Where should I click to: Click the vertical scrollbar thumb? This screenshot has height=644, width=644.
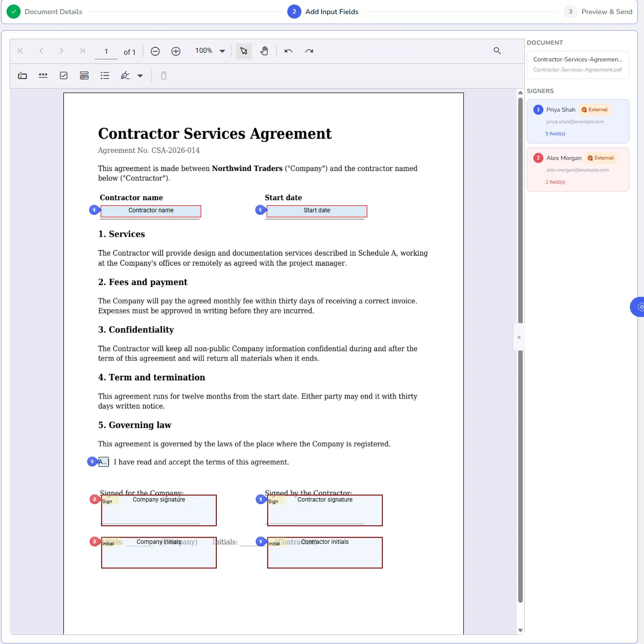tap(521, 350)
